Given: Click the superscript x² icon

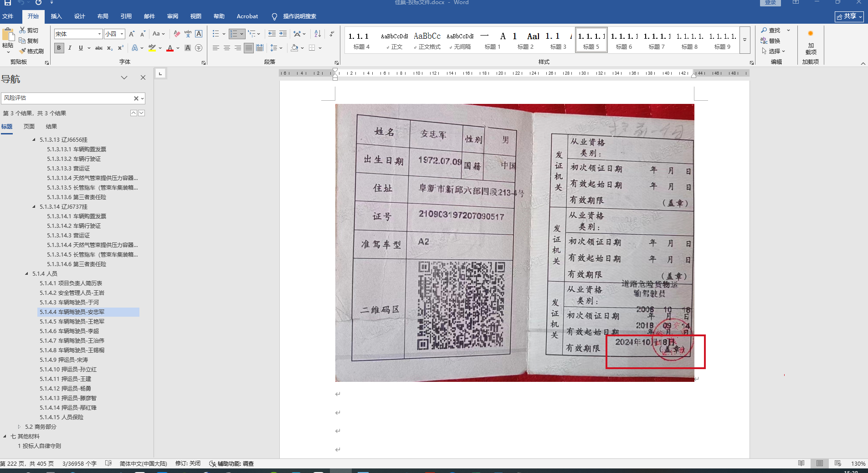Looking at the screenshot, I should pyautogui.click(x=120, y=48).
